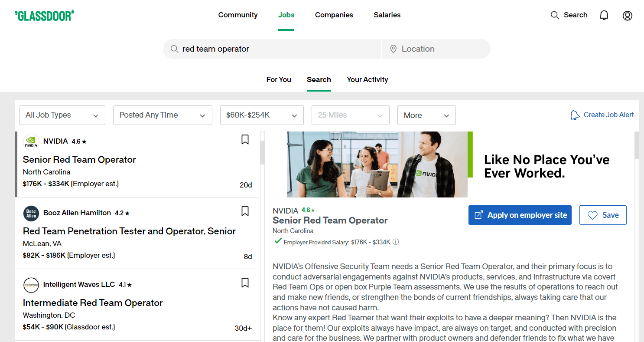Click the '8d' posting age on Booz Allen card
The height and width of the screenshot is (342, 644).
click(x=248, y=256)
